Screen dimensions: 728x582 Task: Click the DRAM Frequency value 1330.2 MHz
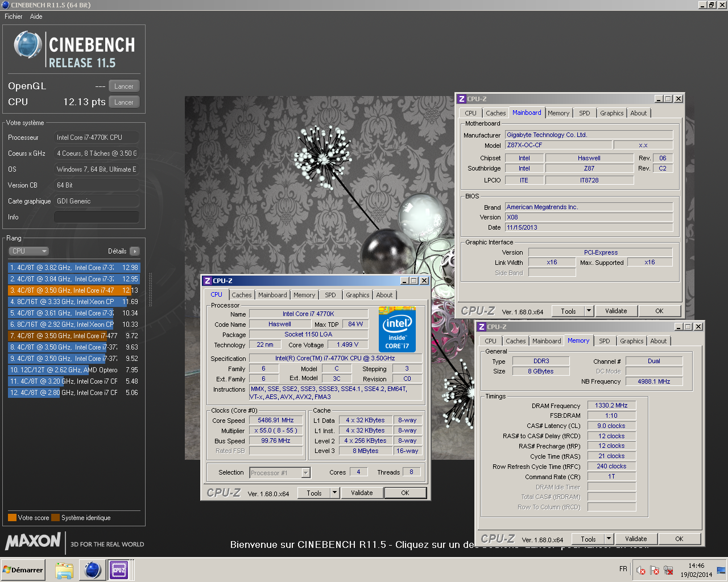[x=611, y=406]
